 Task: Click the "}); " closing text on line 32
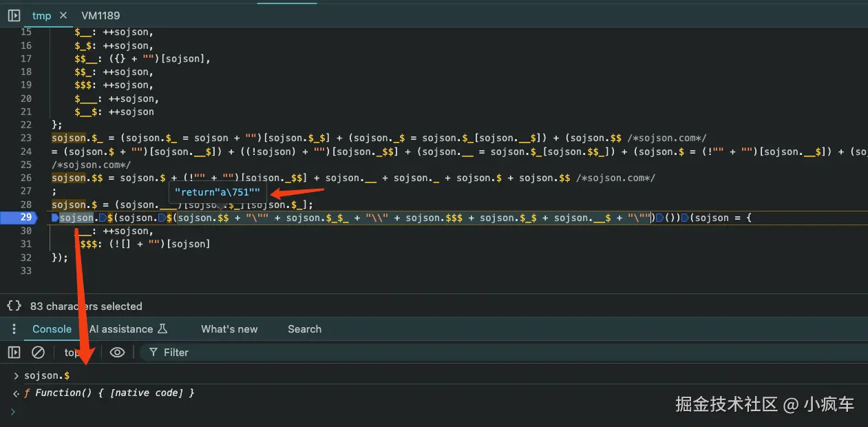[x=60, y=258]
